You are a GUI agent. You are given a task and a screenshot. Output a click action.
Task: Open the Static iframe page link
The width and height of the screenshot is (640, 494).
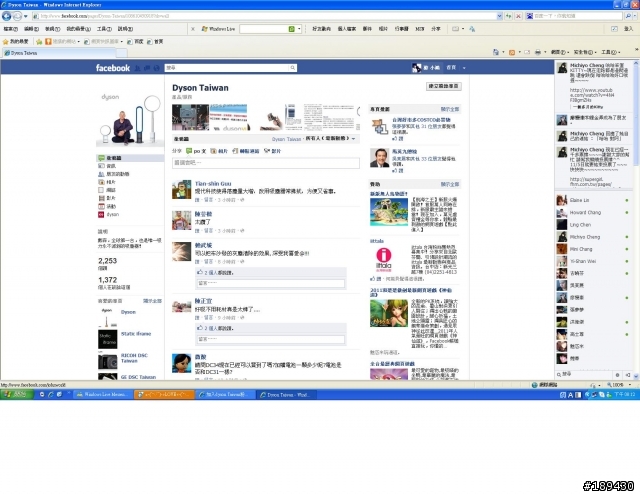click(136, 334)
